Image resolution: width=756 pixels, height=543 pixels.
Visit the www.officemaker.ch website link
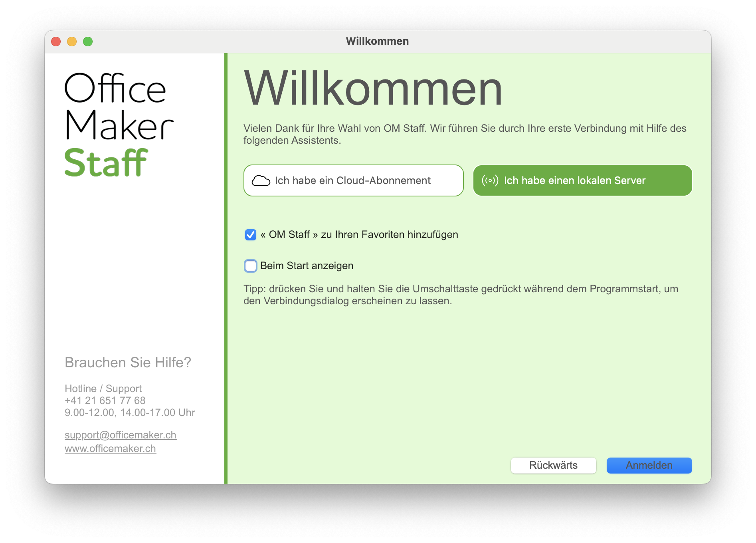point(110,448)
